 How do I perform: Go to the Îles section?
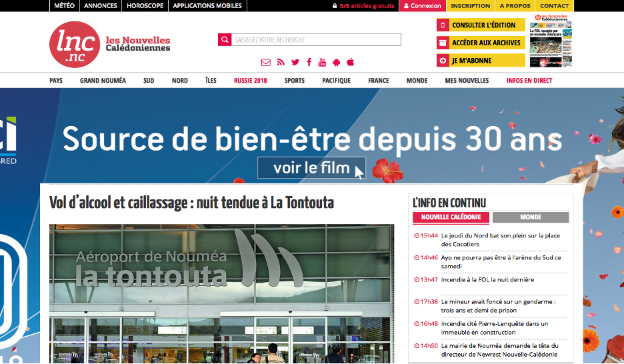[x=211, y=81]
